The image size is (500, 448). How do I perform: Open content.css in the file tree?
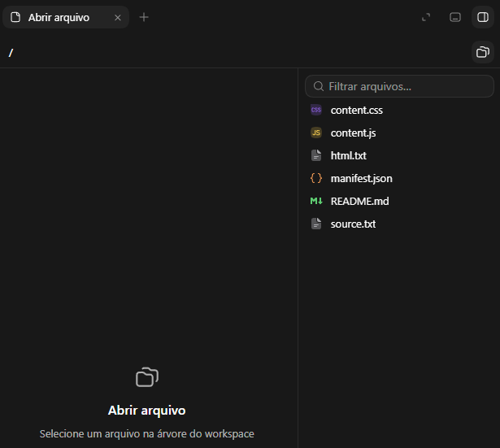[399, 110]
